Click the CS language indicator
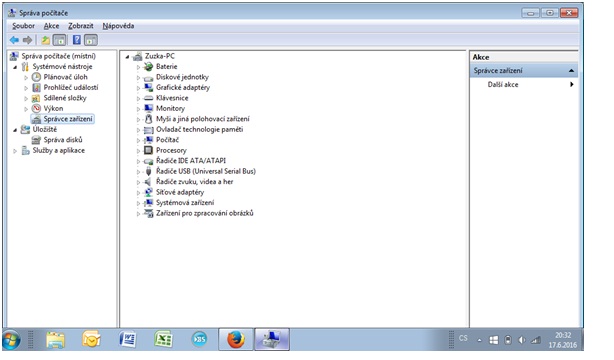 point(463,338)
